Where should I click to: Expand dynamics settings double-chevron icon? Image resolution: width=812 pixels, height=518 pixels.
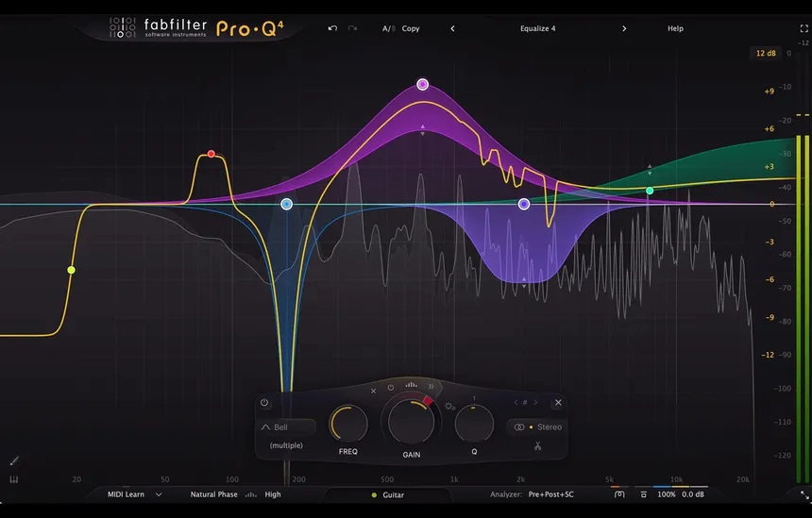[x=431, y=387]
